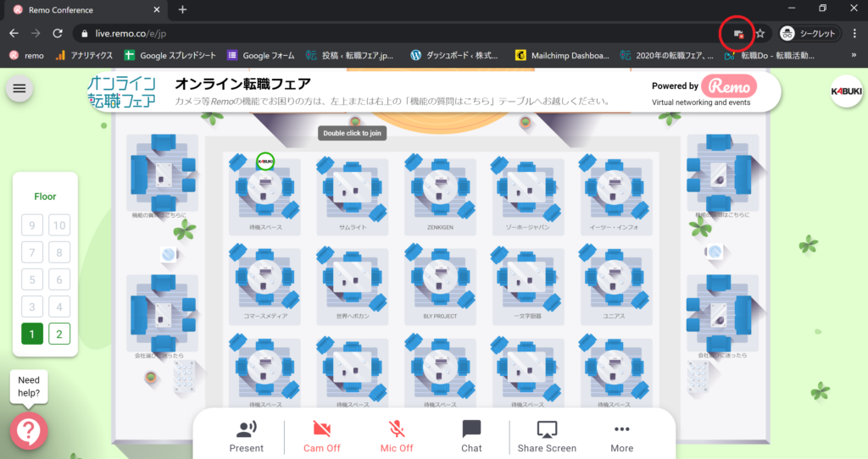
Task: Reload the page
Action: coord(58,34)
